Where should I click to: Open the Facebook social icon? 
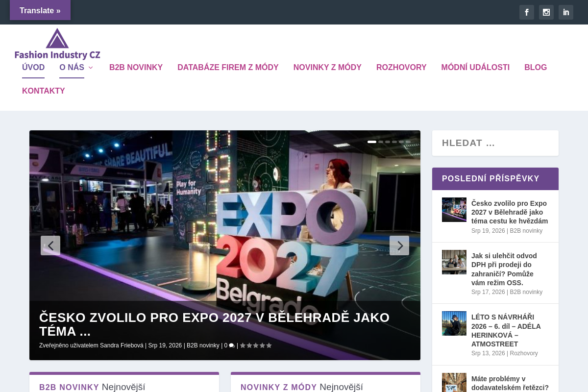tap(527, 12)
